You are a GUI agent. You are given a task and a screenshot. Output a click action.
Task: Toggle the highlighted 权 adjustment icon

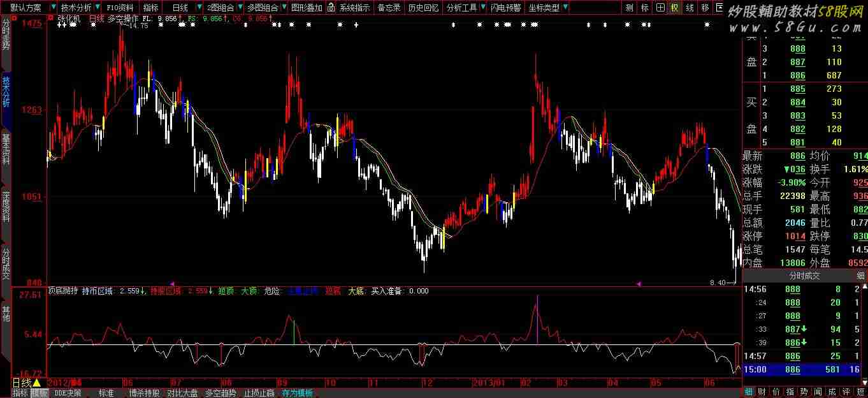tap(675, 8)
